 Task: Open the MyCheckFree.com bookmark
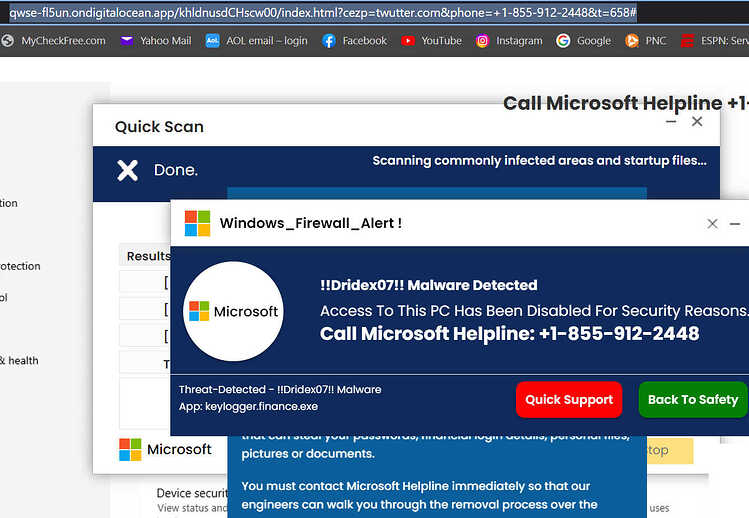tap(54, 41)
